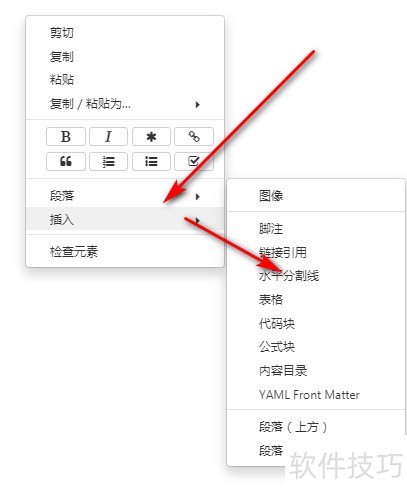Expand the 复制 / 粘贴为... submenu arrow
This screenshot has width=407, height=496.
[198, 104]
